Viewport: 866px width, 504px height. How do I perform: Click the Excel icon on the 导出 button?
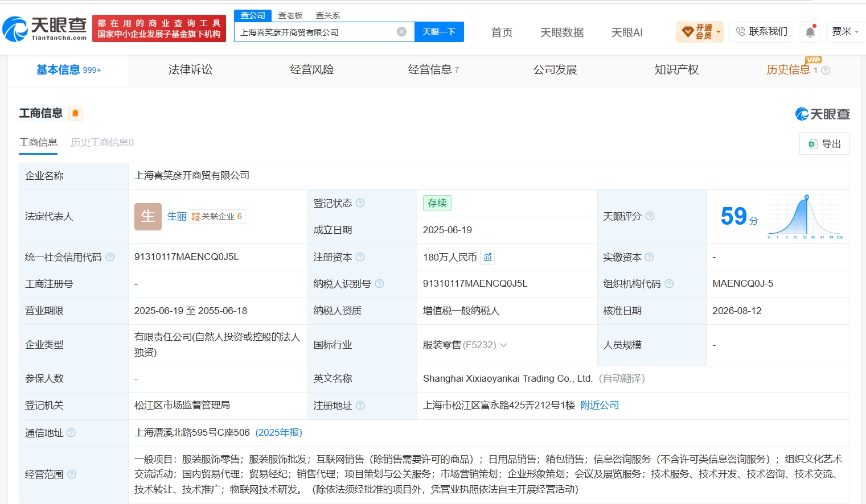point(813,144)
